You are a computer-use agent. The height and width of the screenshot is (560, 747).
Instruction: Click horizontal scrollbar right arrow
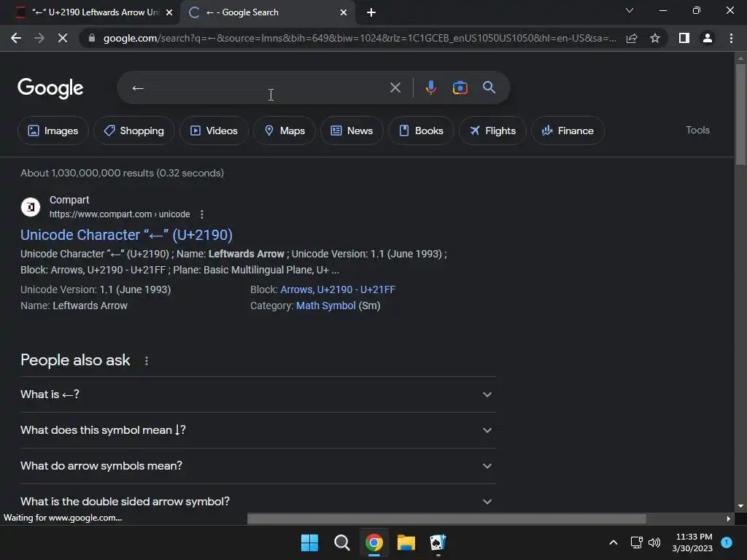(x=728, y=518)
